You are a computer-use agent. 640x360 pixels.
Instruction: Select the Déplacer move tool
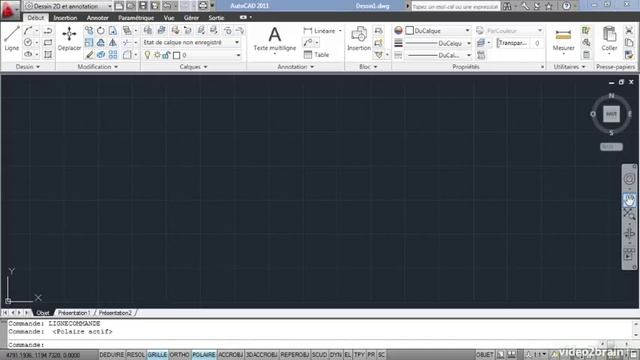69,39
